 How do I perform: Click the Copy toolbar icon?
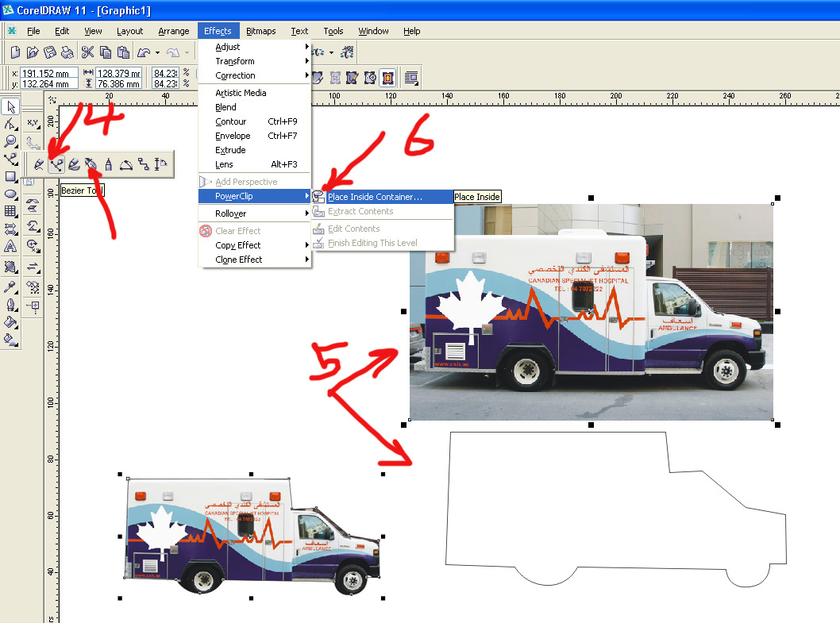pos(106,52)
